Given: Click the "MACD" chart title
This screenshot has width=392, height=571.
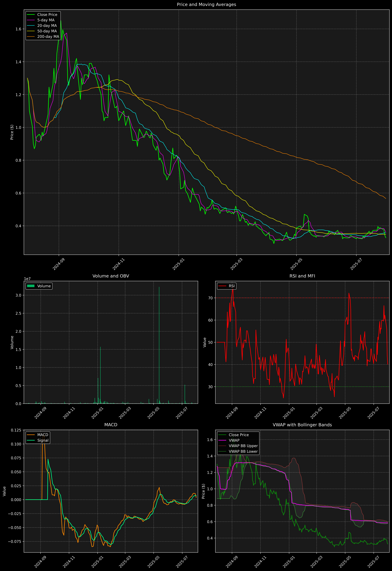Looking at the screenshot, I should click(x=111, y=425).
